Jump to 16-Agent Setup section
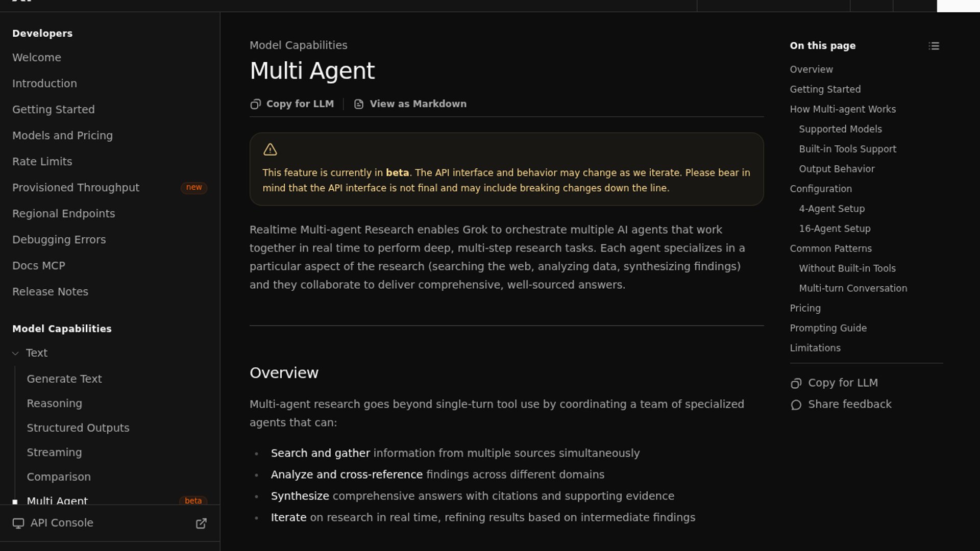Image resolution: width=980 pixels, height=551 pixels. tap(835, 229)
